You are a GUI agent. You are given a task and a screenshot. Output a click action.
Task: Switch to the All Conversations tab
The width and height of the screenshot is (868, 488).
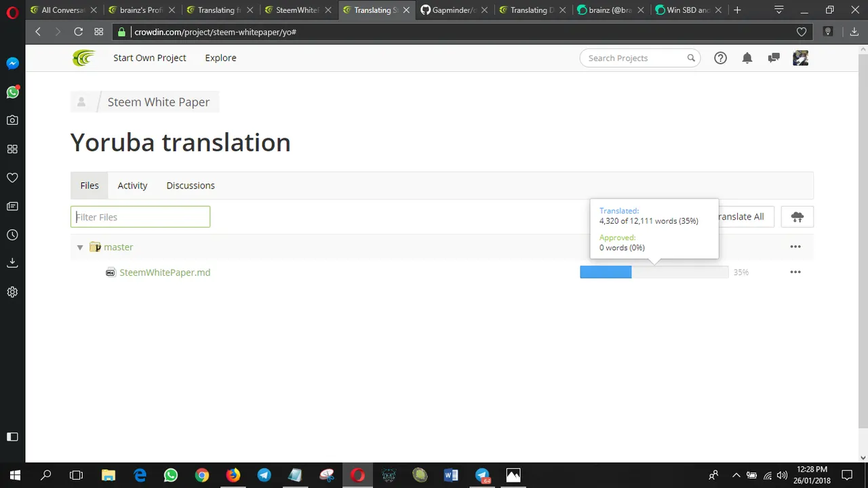(x=64, y=10)
